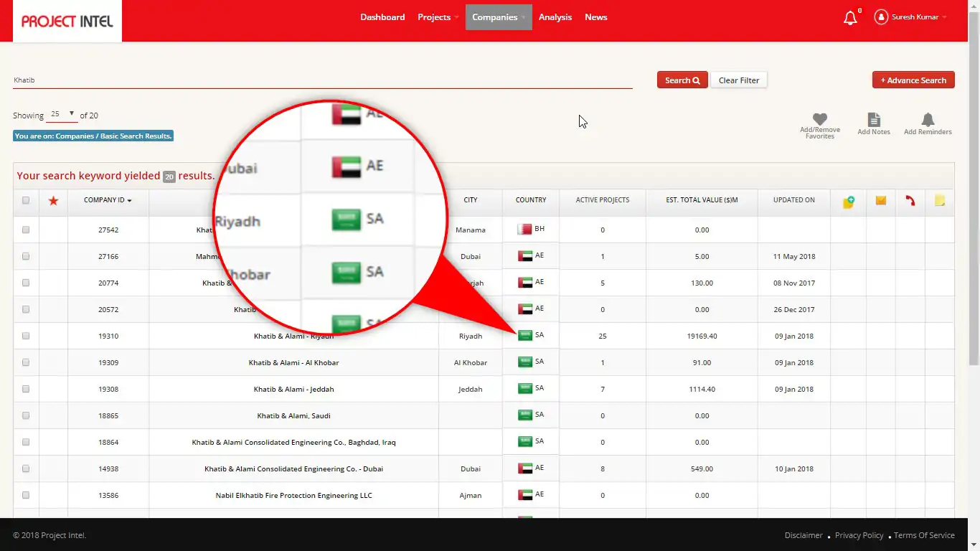The height and width of the screenshot is (551, 980).
Task: Click the Saudi flag in row 18865
Action: coord(524,415)
